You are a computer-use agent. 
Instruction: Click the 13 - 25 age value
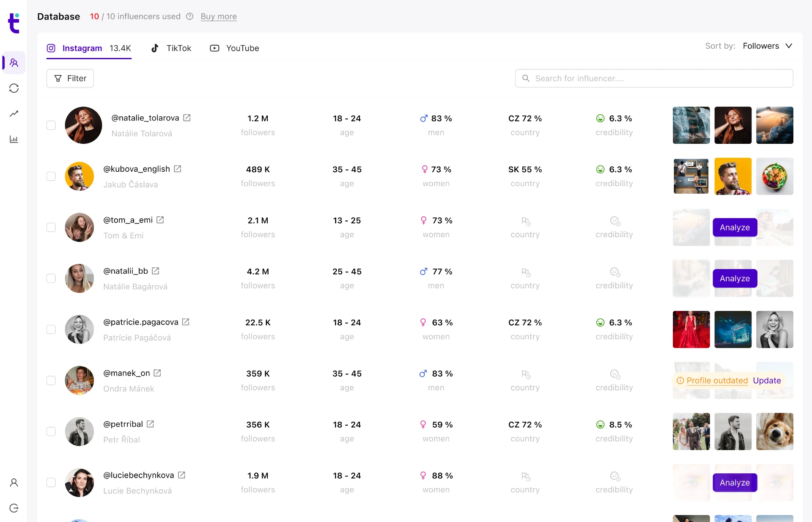pos(347,220)
